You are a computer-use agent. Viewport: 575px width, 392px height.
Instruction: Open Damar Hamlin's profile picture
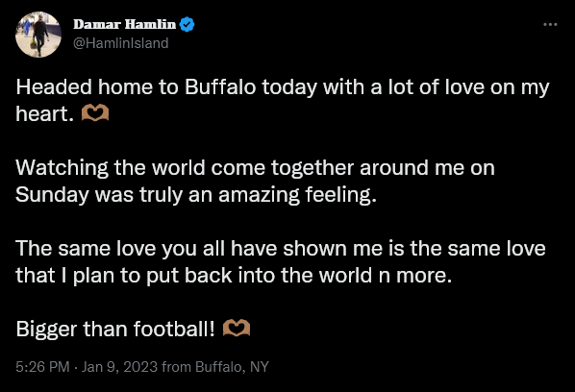[38, 35]
